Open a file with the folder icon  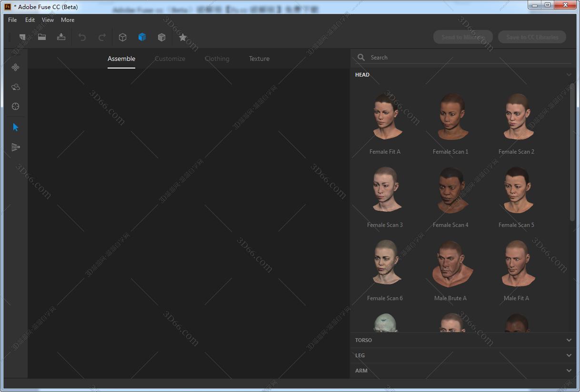[42, 37]
